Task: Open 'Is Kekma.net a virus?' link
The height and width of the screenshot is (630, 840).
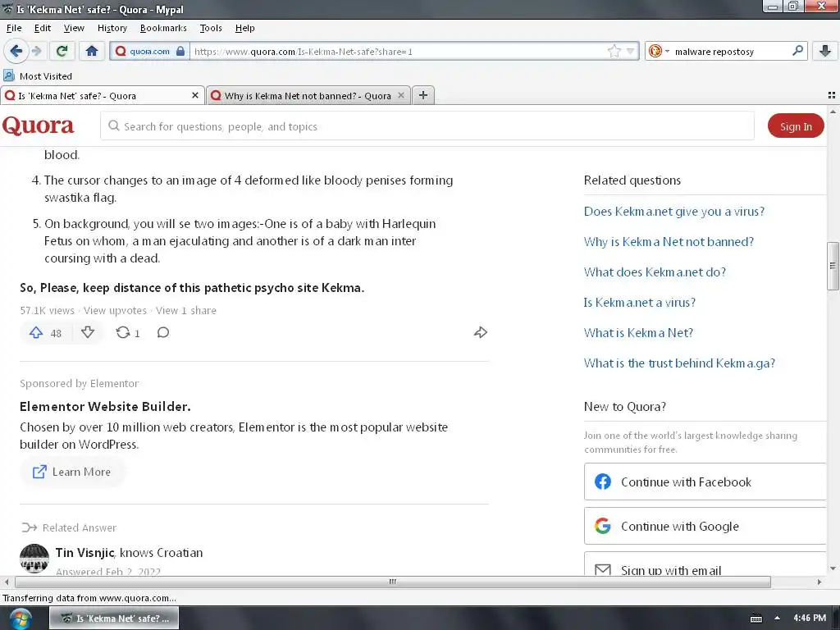Action: (x=640, y=303)
